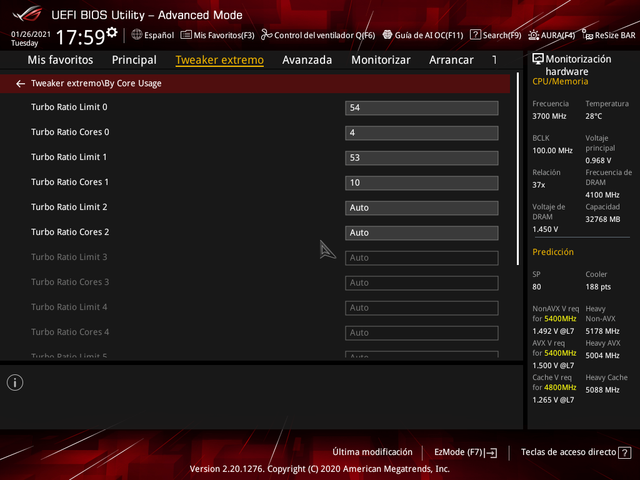Click the 1.450 V DRAM voltage
Image resolution: width=640 pixels, height=480 pixels.
coord(545,229)
